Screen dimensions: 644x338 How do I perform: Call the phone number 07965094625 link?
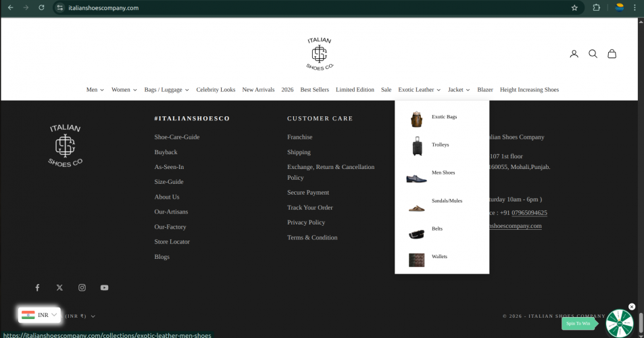pos(529,213)
